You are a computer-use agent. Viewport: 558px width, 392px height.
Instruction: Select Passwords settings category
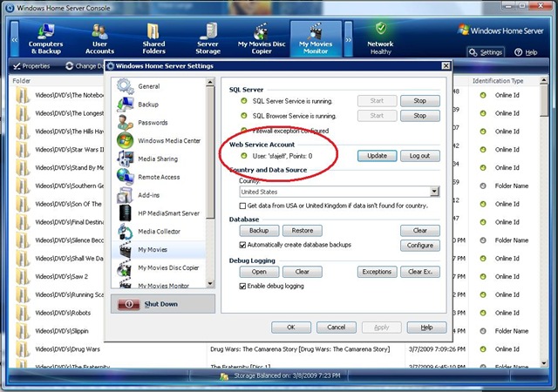pyautogui.click(x=159, y=123)
